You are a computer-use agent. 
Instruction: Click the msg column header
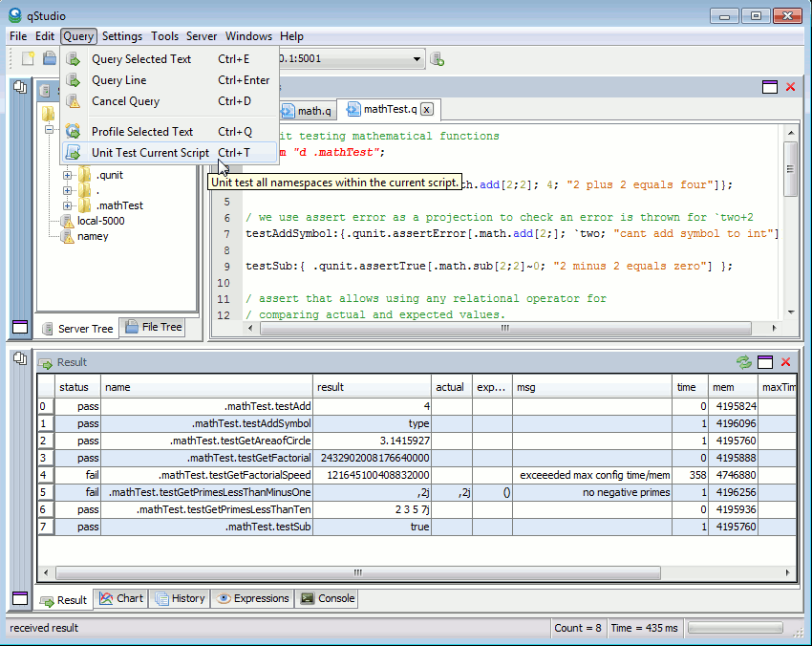[x=592, y=387]
